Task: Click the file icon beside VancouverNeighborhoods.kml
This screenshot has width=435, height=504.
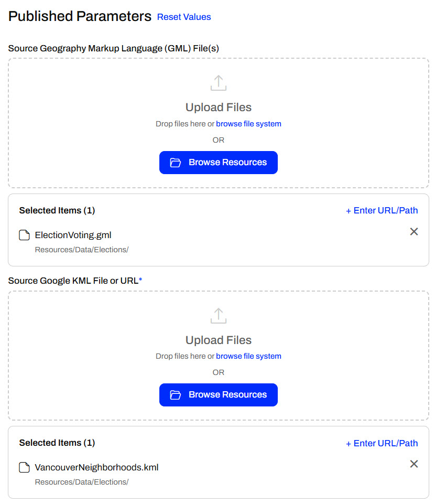Action: coord(24,467)
